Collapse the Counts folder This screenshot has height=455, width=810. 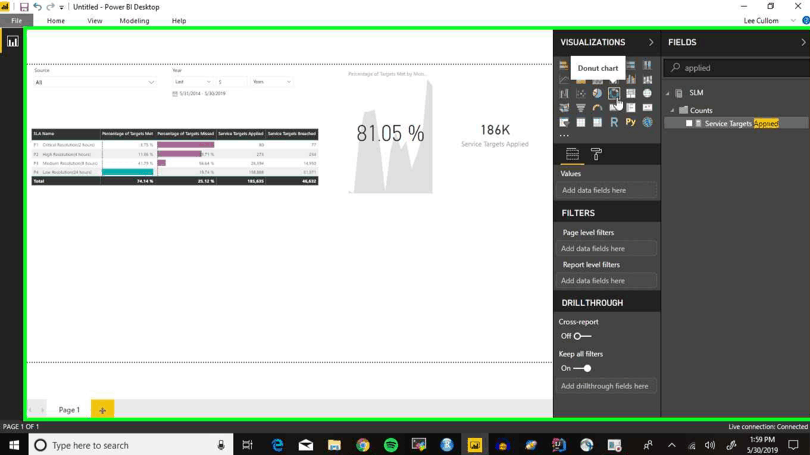coord(673,111)
